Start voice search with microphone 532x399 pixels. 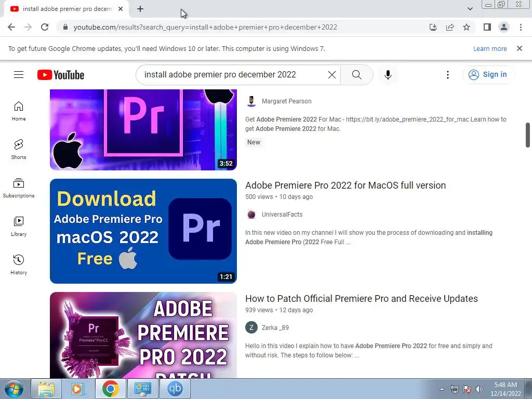(388, 75)
